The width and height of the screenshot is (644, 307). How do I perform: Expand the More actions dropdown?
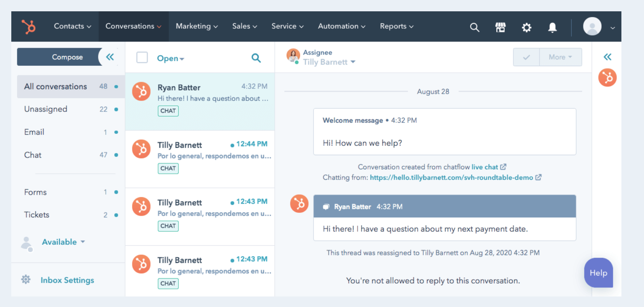[560, 57]
